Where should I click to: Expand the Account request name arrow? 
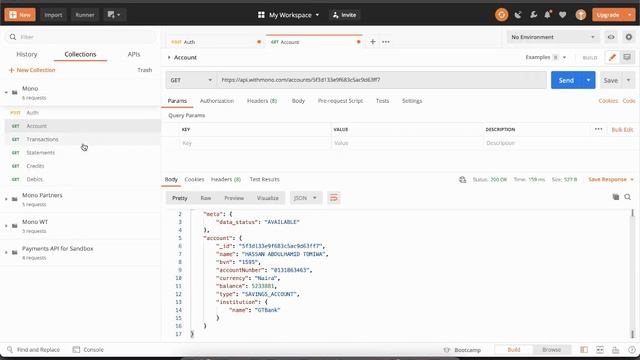pos(169,58)
